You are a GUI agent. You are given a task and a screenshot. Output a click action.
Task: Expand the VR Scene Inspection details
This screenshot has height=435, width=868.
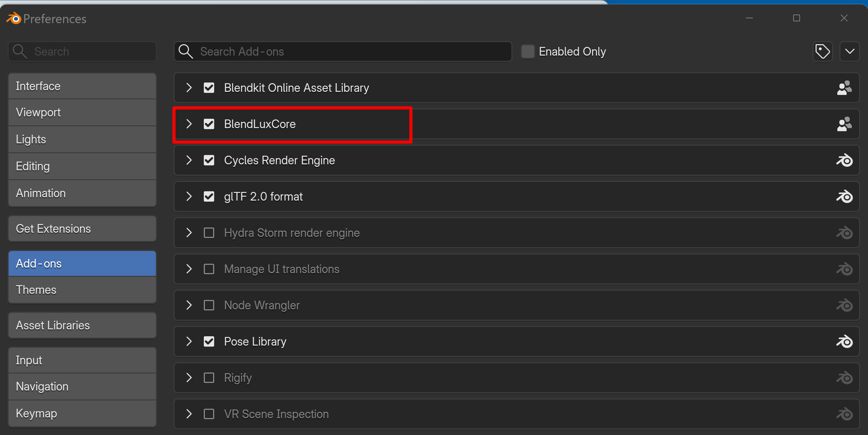(189, 414)
